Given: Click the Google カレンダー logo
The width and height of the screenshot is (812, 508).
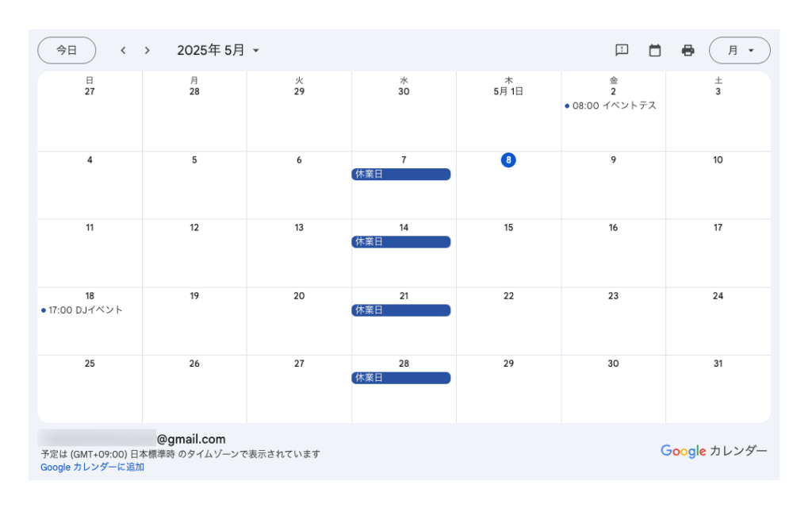Looking at the screenshot, I should click(714, 451).
